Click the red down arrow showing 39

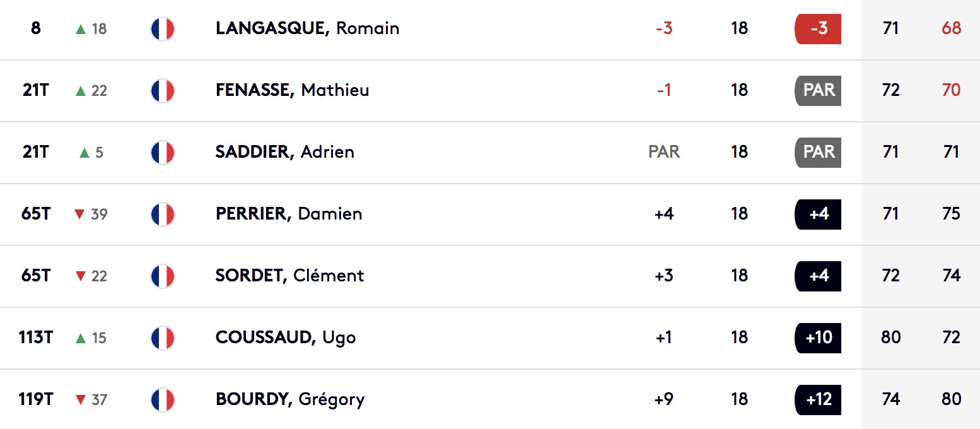(79, 214)
